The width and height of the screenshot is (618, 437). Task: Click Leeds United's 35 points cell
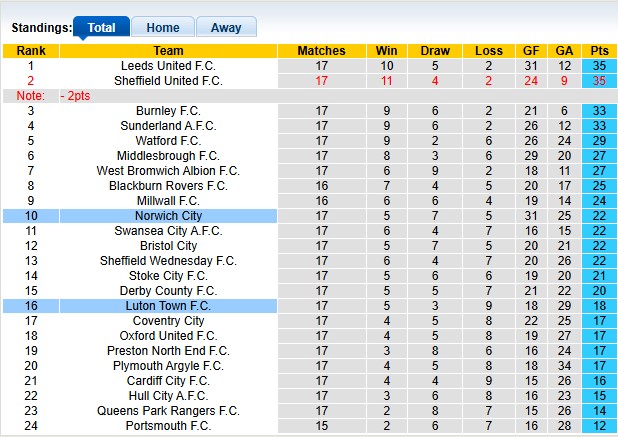pyautogui.click(x=600, y=66)
